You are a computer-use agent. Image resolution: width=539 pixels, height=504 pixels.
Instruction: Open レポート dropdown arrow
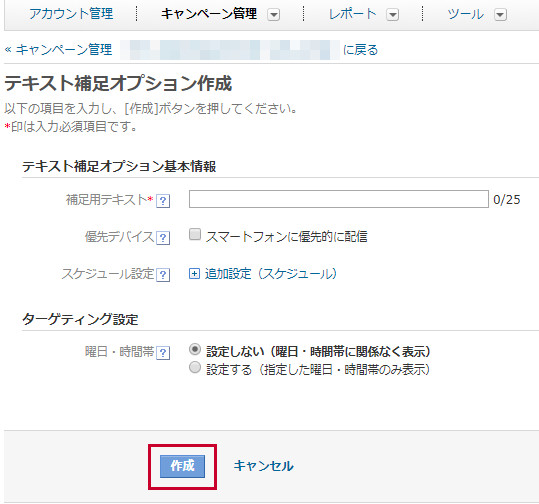pyautogui.click(x=393, y=15)
